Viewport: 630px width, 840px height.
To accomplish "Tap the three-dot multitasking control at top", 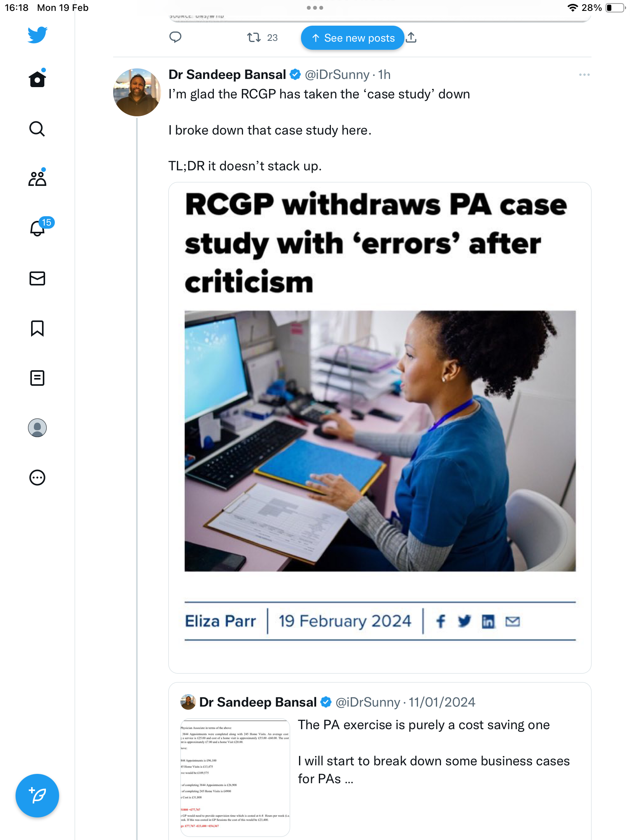I will coord(315,8).
